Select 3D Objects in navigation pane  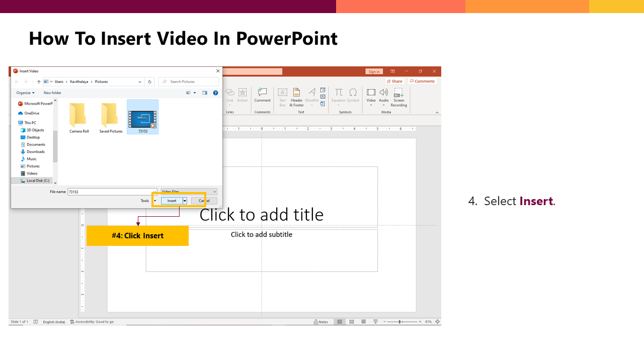(x=32, y=130)
